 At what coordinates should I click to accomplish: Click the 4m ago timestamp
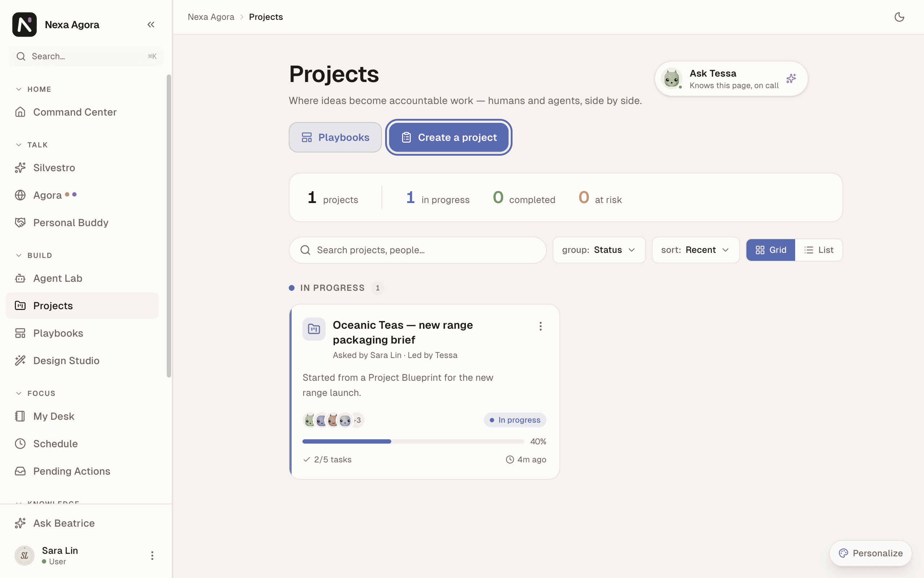pos(526,460)
